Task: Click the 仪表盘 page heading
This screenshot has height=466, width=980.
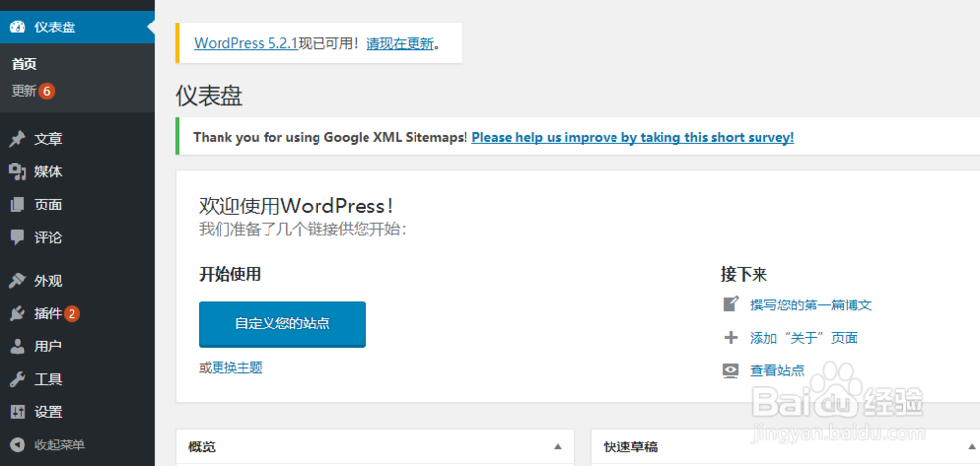Action: click(210, 96)
